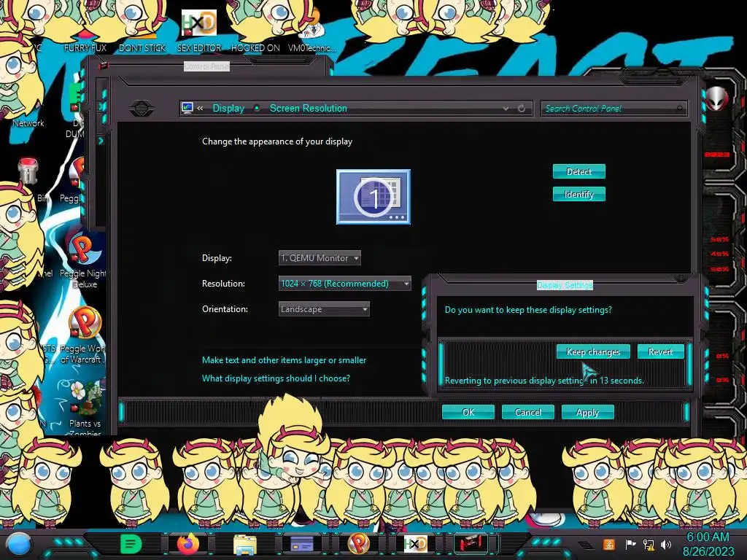747x560 pixels.
Task: Open the purple card app on taskbar
Action: pos(301,544)
